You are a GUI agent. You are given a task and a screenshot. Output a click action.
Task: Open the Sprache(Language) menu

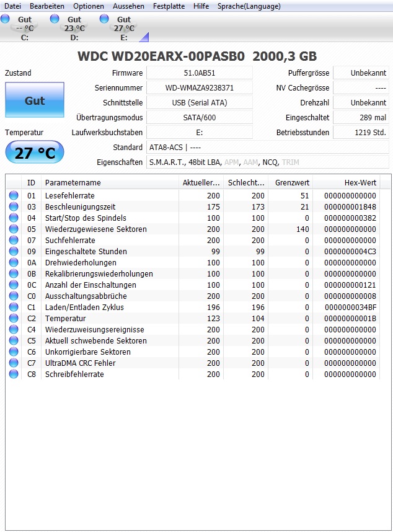[249, 6]
